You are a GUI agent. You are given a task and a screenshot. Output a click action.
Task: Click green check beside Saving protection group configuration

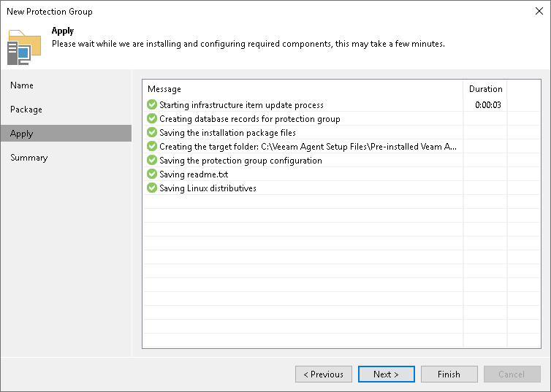coord(152,160)
